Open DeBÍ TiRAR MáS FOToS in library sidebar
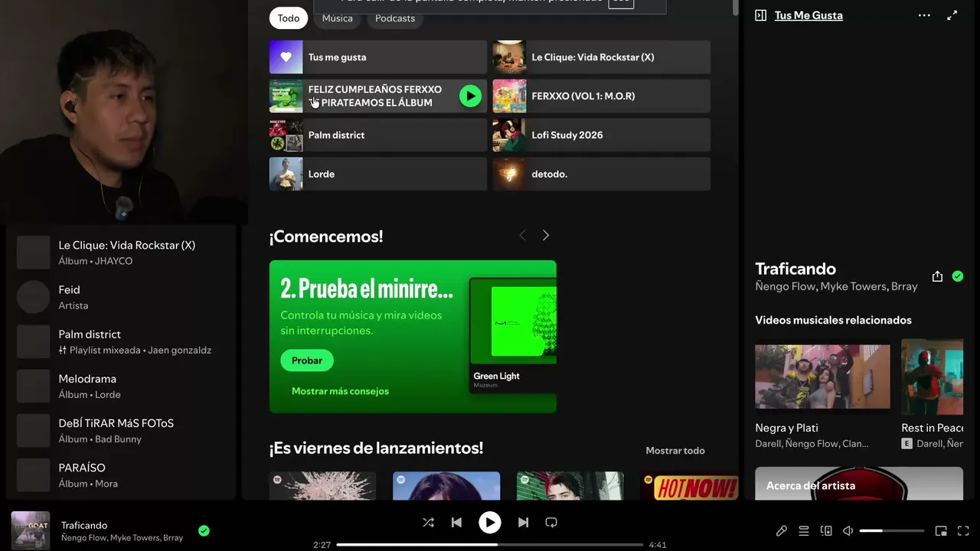980x551 pixels. [x=122, y=430]
